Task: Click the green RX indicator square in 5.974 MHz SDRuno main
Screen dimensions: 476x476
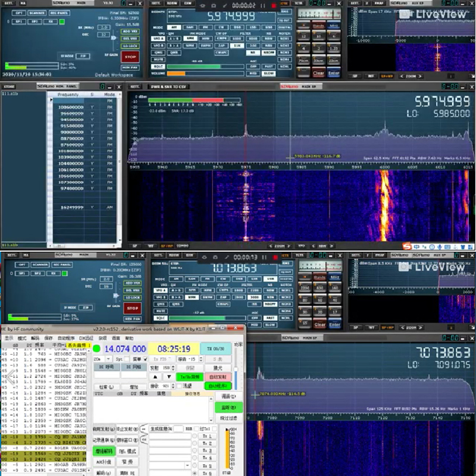Action: [62, 21]
